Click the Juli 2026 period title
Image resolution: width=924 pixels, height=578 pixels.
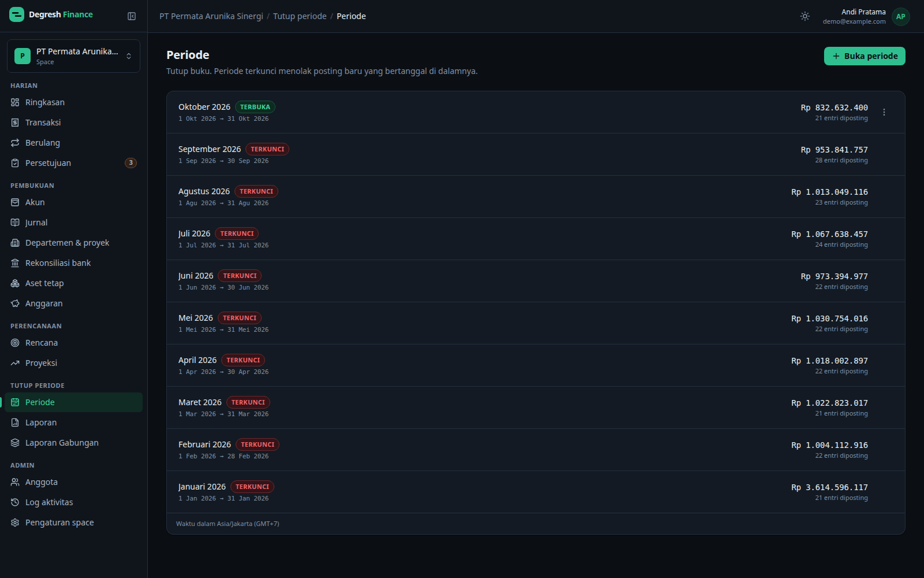tap(194, 234)
